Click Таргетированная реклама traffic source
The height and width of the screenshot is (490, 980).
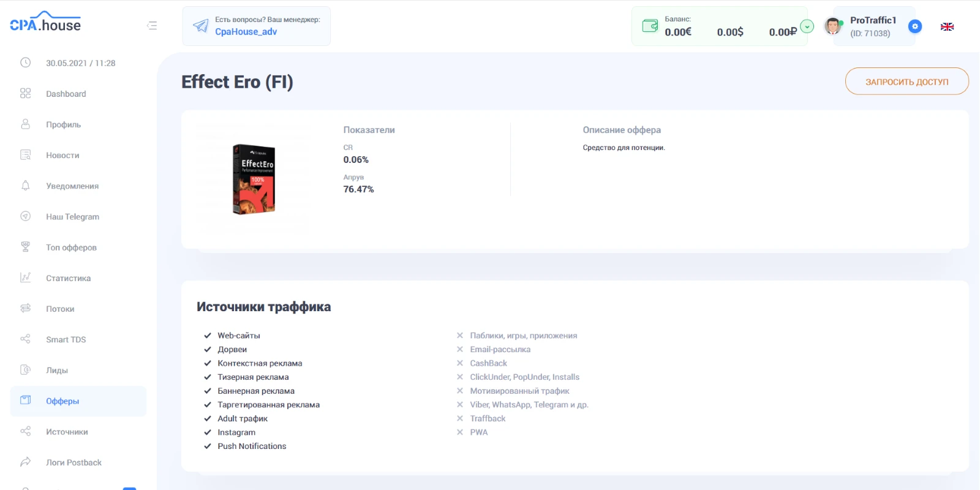(x=268, y=405)
